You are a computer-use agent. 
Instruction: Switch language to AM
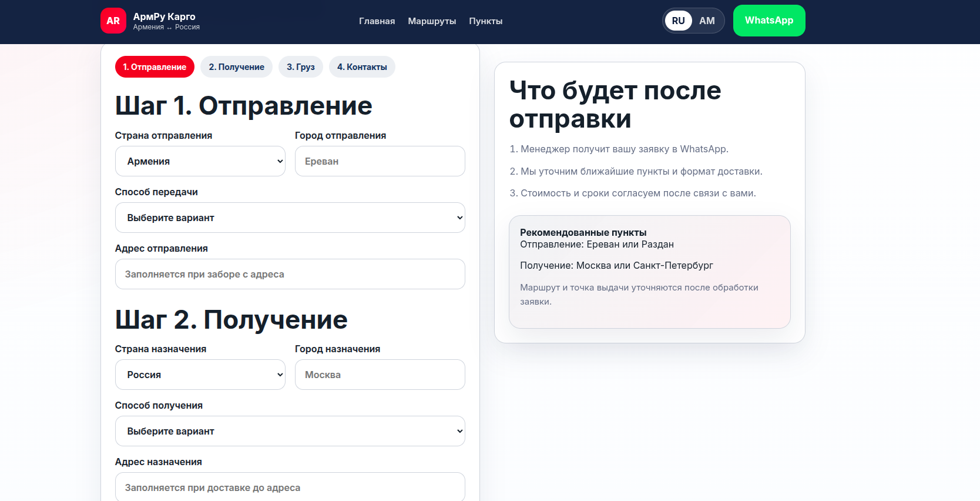(707, 21)
